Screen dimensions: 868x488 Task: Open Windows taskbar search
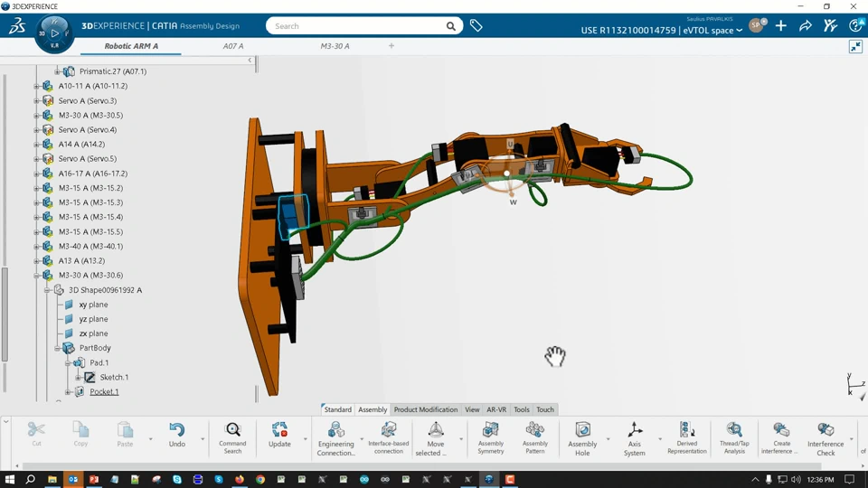31,479
